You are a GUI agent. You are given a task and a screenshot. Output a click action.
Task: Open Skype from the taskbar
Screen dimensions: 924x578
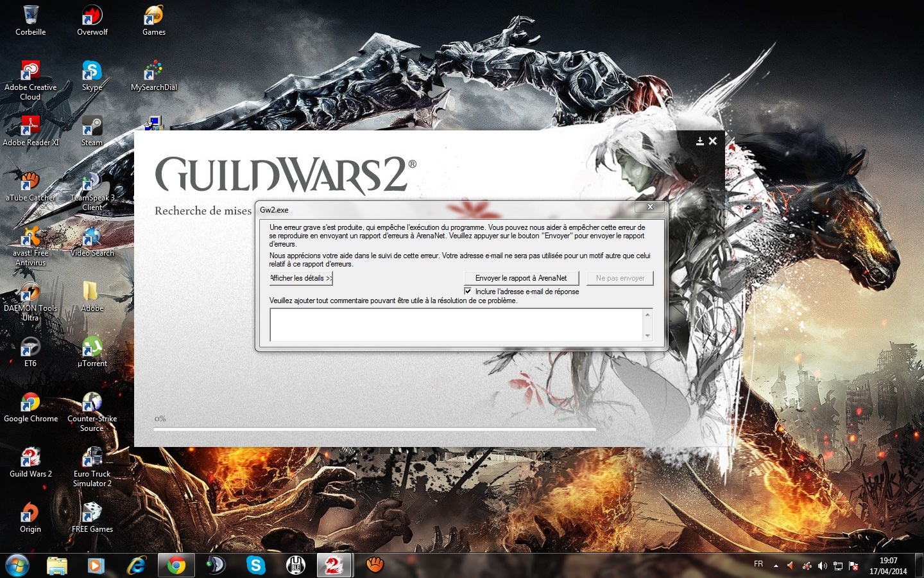click(255, 565)
